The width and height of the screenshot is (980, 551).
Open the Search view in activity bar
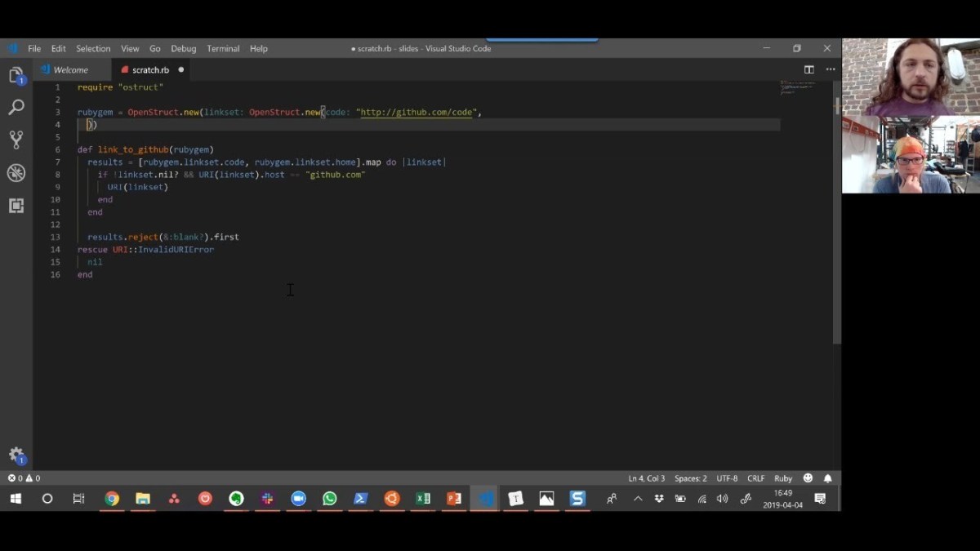pyautogui.click(x=16, y=107)
